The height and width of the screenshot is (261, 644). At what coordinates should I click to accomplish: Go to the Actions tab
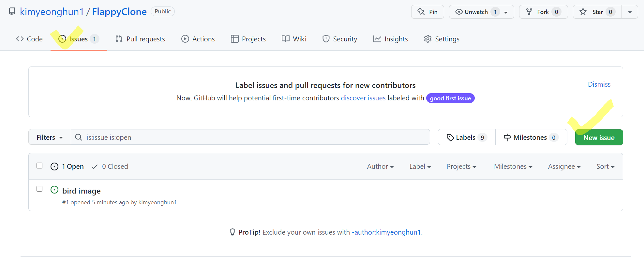pyautogui.click(x=198, y=39)
